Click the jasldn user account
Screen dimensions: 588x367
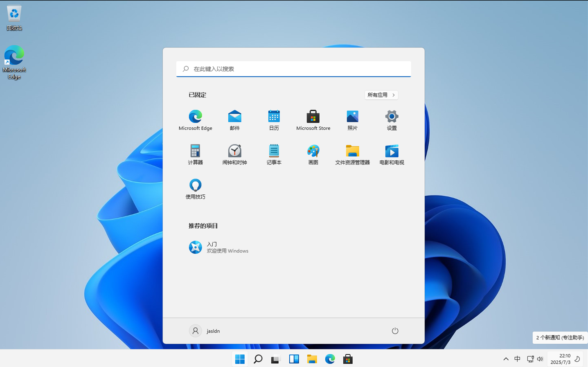point(205,331)
